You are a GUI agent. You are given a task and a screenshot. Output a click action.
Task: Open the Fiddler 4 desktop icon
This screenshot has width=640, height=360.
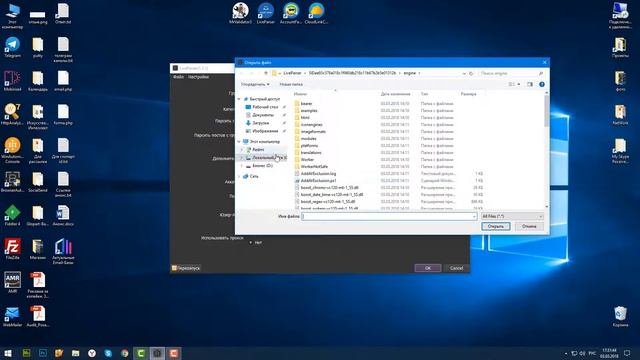(x=12, y=216)
